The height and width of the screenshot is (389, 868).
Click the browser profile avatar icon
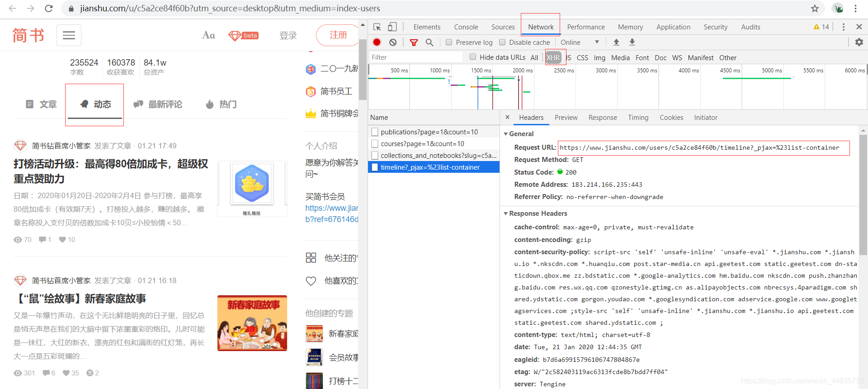tap(838, 8)
